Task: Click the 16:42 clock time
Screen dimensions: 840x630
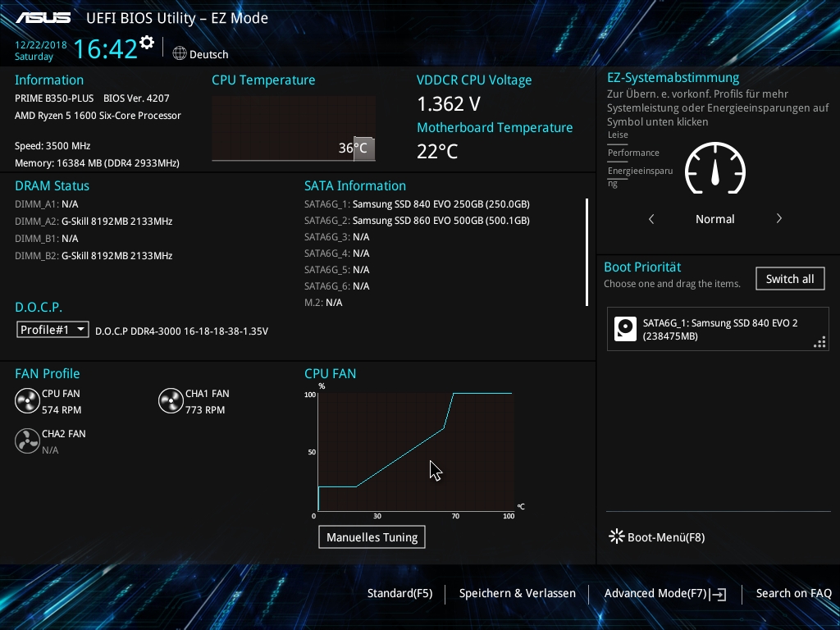Action: tap(106, 48)
